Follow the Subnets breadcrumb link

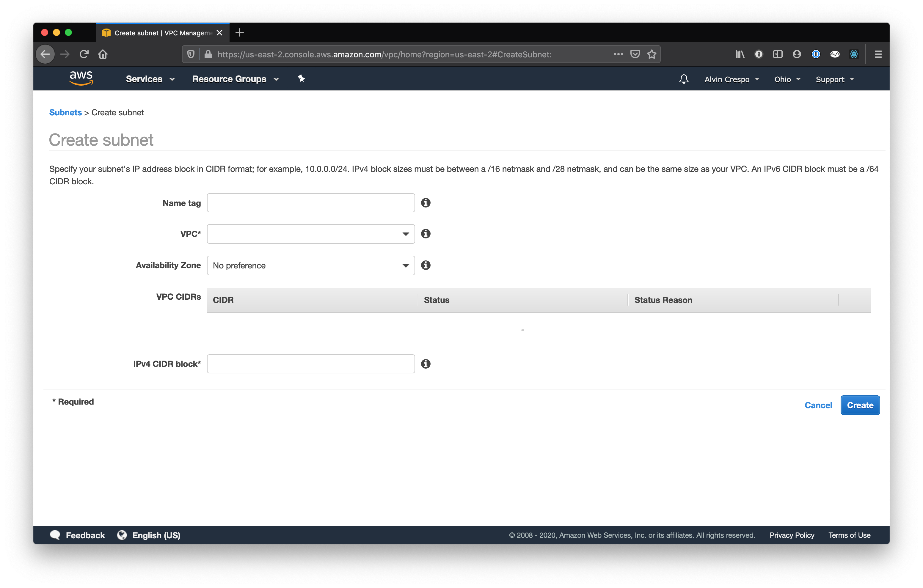(65, 112)
